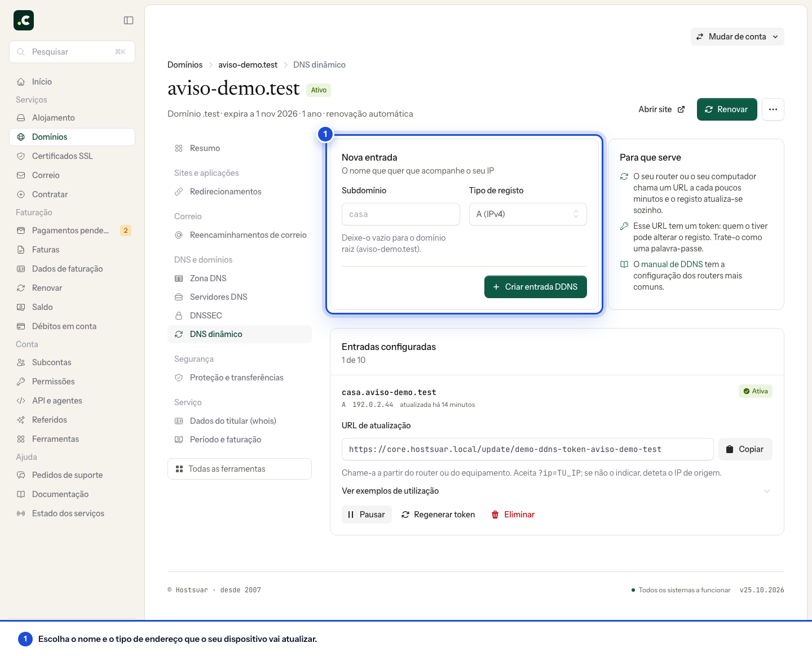The height and width of the screenshot is (656, 812).
Task: Open the Tipo de registo A (IPv4) selector
Action: (x=528, y=214)
